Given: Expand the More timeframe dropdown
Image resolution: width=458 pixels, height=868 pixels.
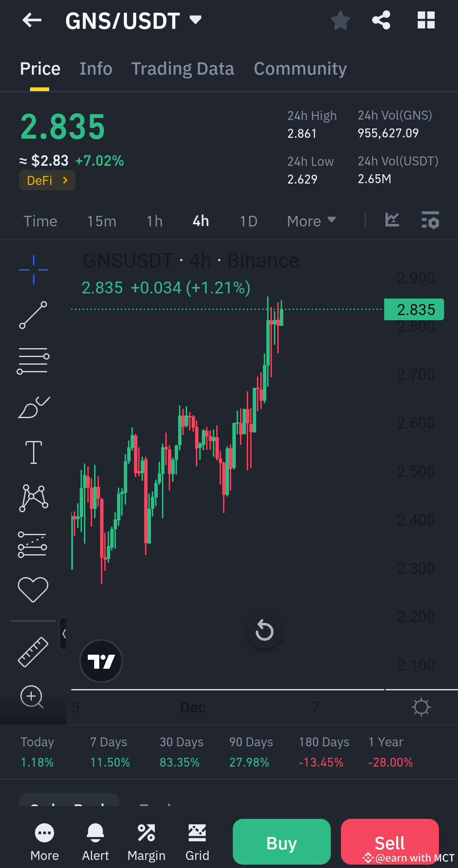Looking at the screenshot, I should click(311, 220).
